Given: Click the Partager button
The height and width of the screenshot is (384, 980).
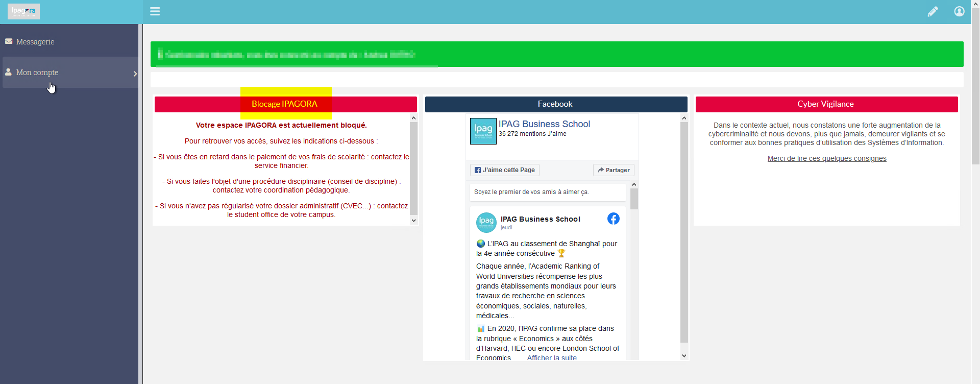Looking at the screenshot, I should point(614,170).
